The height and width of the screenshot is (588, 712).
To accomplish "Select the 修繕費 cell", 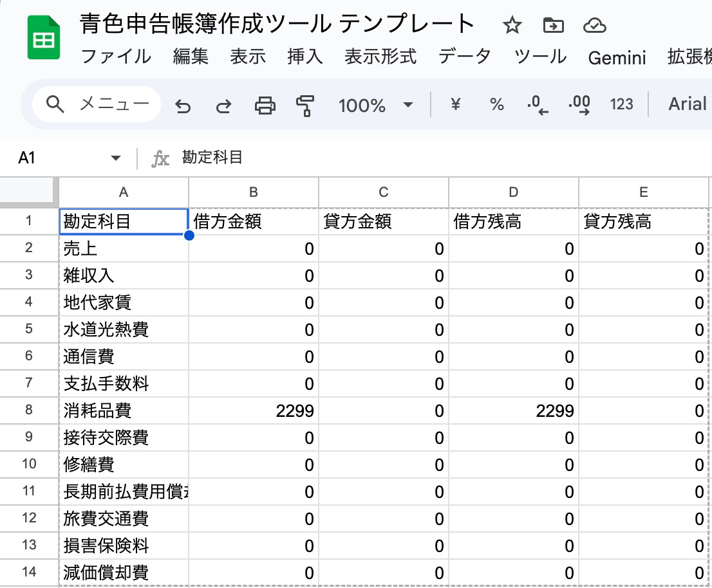I will tap(124, 464).
